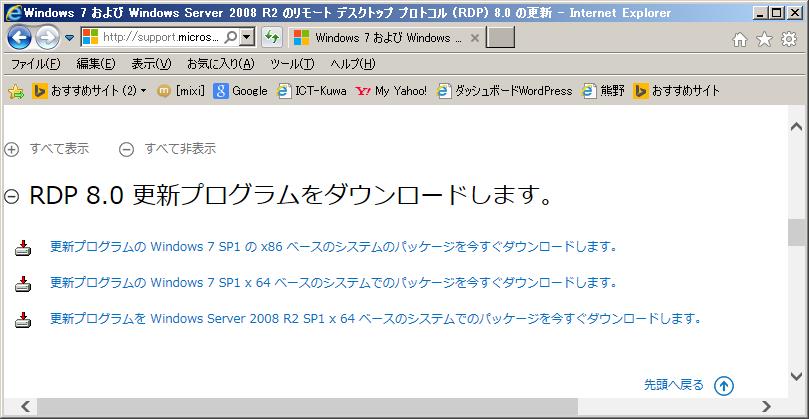Click vertical scrollbar up arrow
The height and width of the screenshot is (419, 809).
[797, 126]
